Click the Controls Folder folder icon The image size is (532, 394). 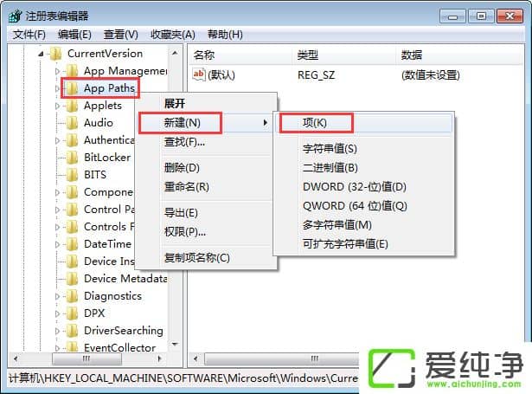click(x=72, y=227)
